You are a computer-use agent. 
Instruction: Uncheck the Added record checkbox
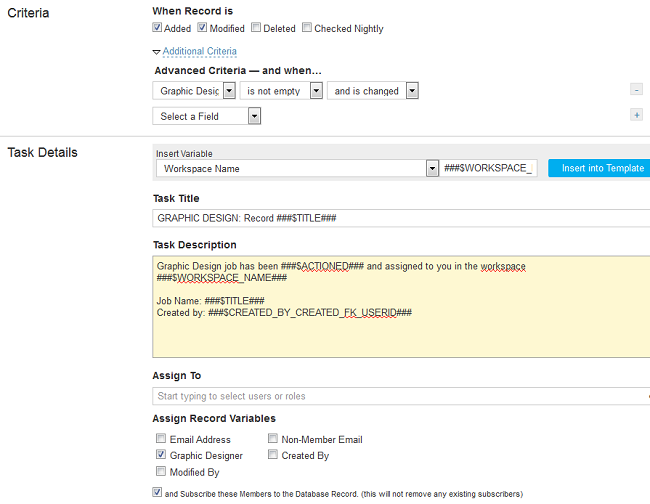click(x=158, y=28)
